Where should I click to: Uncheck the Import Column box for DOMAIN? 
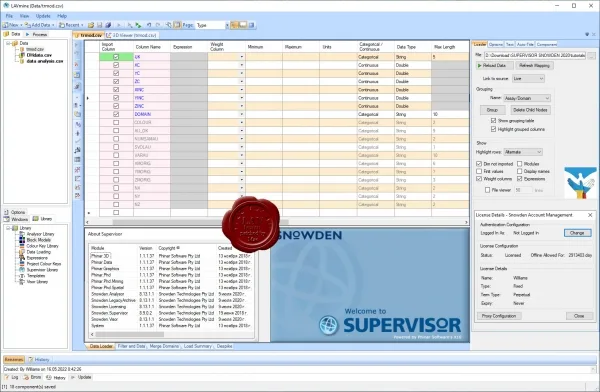pos(116,114)
